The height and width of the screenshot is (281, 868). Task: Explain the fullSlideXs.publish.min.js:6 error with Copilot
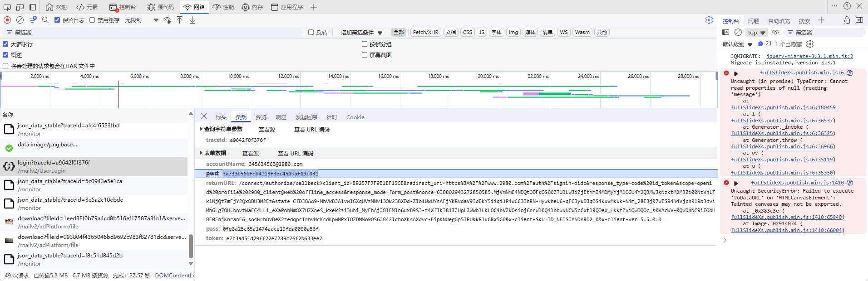click(850, 73)
